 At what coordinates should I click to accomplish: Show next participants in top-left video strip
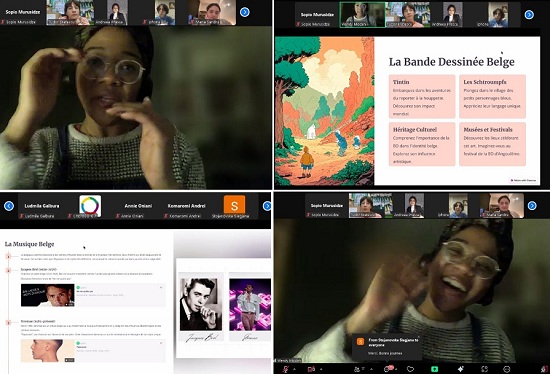point(244,12)
